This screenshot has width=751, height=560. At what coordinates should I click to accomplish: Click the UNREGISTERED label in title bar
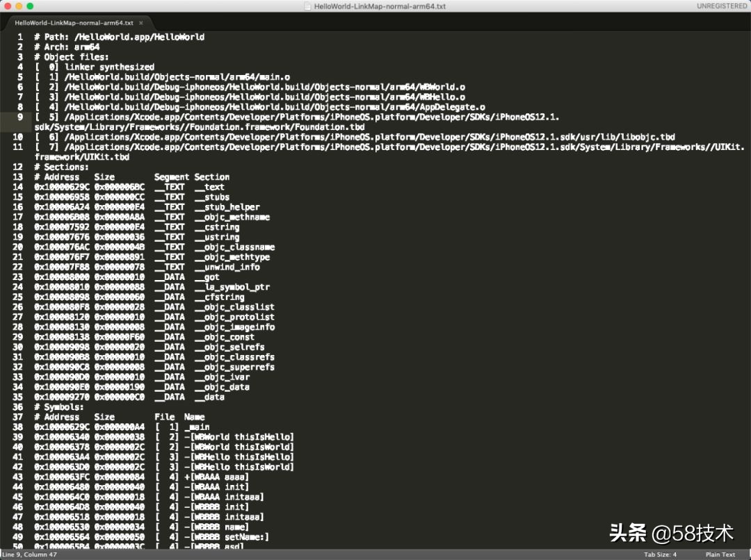[x=722, y=6]
